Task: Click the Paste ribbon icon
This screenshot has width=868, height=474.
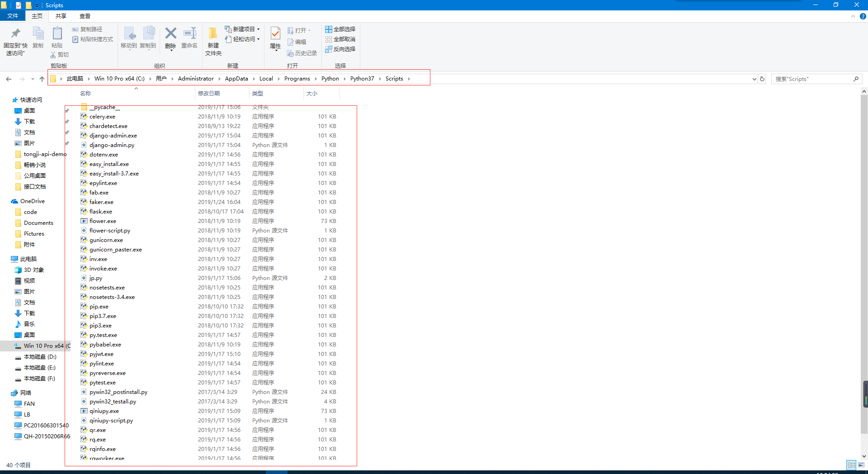Action: point(57,38)
